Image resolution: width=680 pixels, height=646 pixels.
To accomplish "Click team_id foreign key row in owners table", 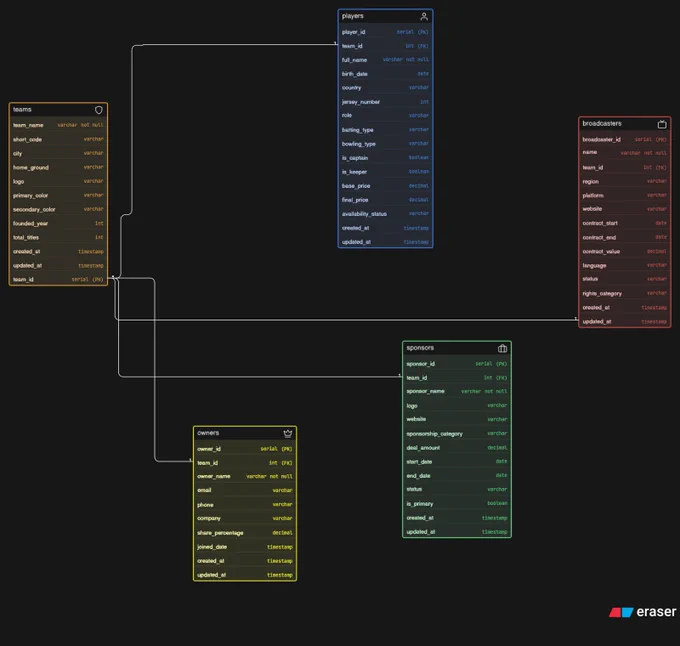I will 245,463.
